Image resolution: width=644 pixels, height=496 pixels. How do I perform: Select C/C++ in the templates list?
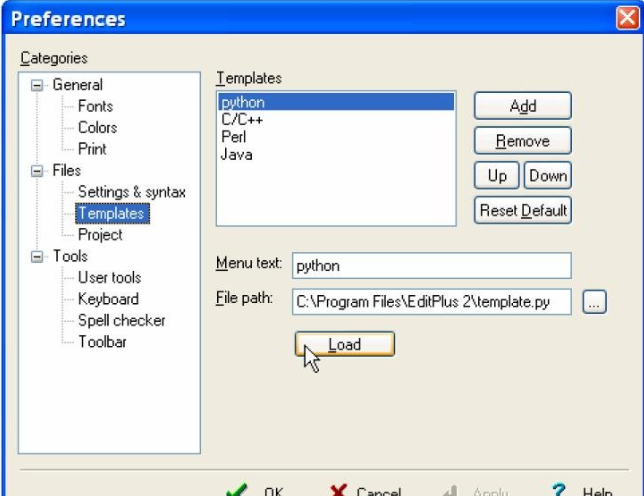click(x=336, y=119)
